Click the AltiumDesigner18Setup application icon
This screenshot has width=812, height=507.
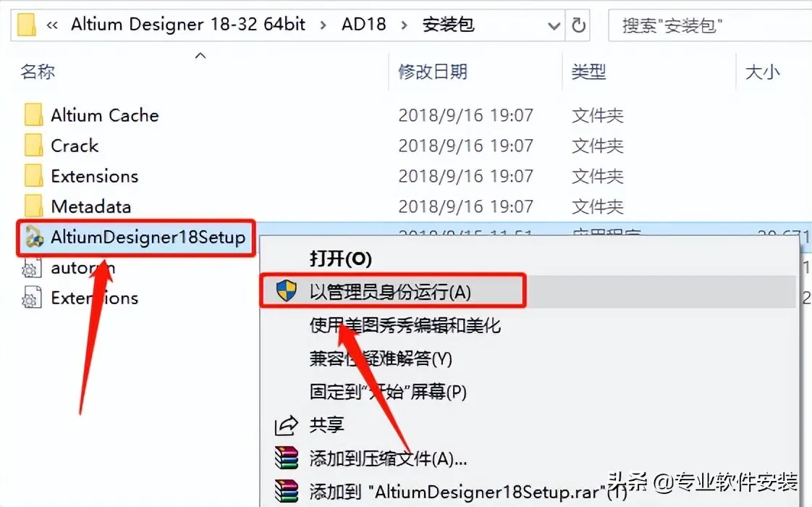(x=34, y=238)
